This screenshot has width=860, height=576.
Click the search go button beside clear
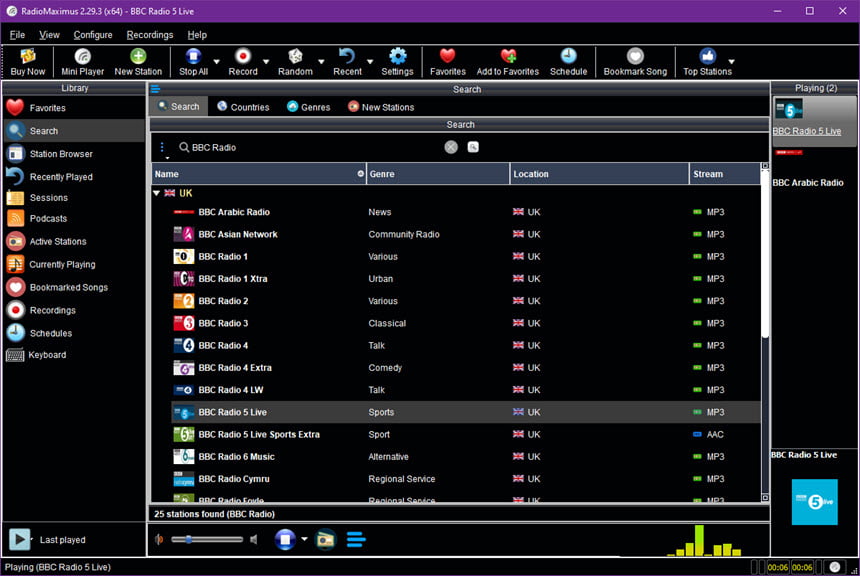click(x=473, y=147)
